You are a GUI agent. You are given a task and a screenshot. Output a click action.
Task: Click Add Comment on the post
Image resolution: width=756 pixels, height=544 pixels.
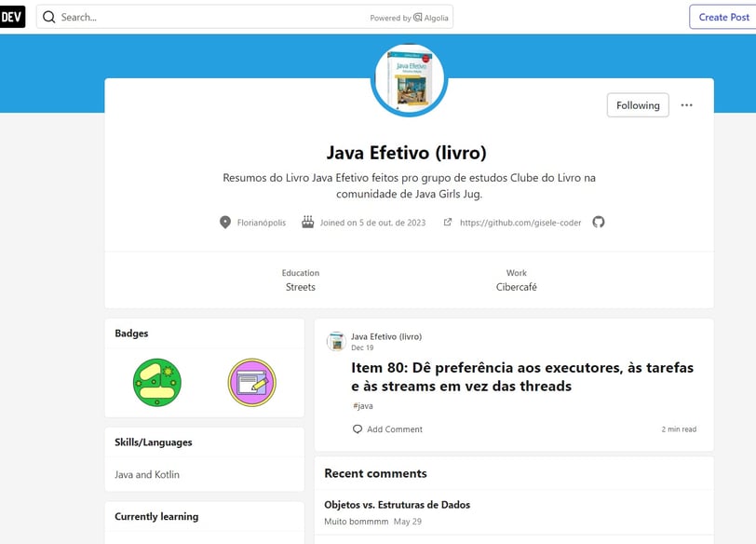tap(395, 429)
